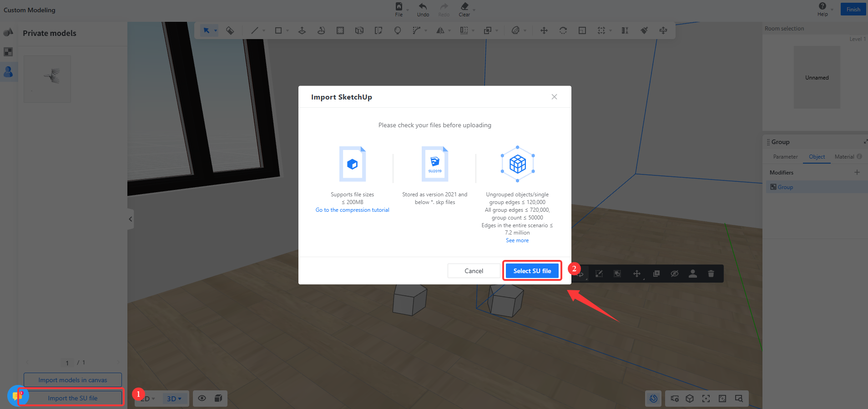Click the solid cube display icon
The image size is (868, 409).
click(218, 399)
